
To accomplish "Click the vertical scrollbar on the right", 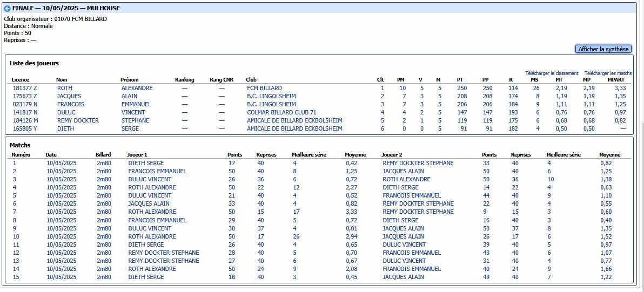I will (640, 146).
